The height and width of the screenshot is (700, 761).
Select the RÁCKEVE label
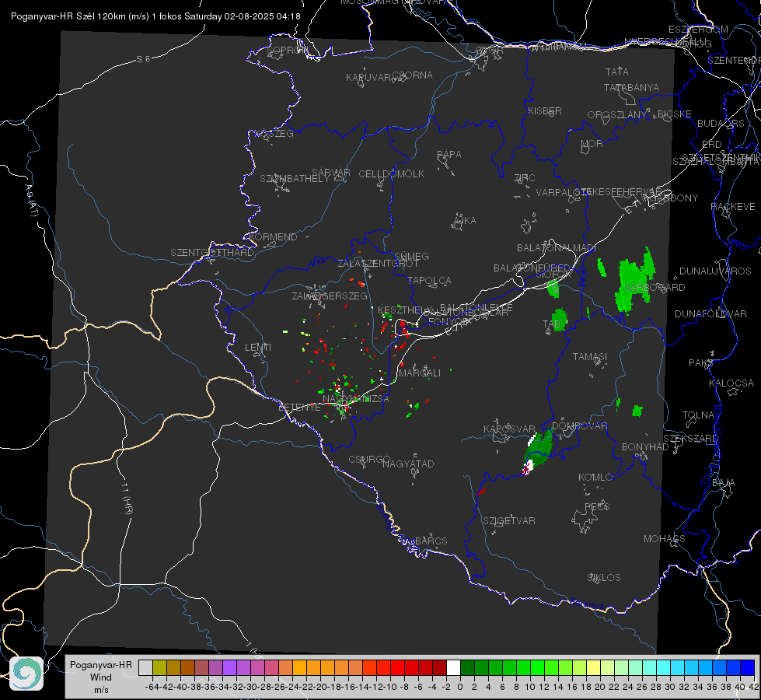click(x=733, y=207)
